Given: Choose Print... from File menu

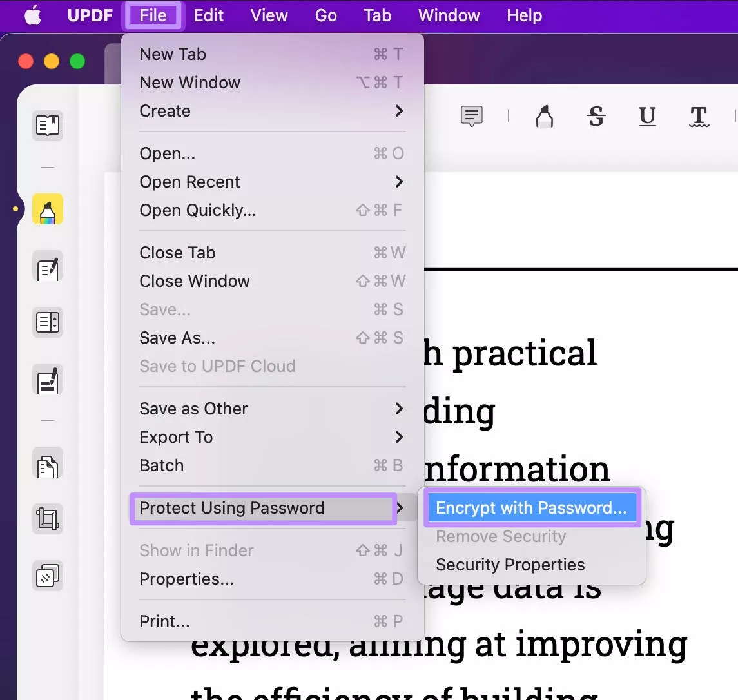Looking at the screenshot, I should click(273, 621).
